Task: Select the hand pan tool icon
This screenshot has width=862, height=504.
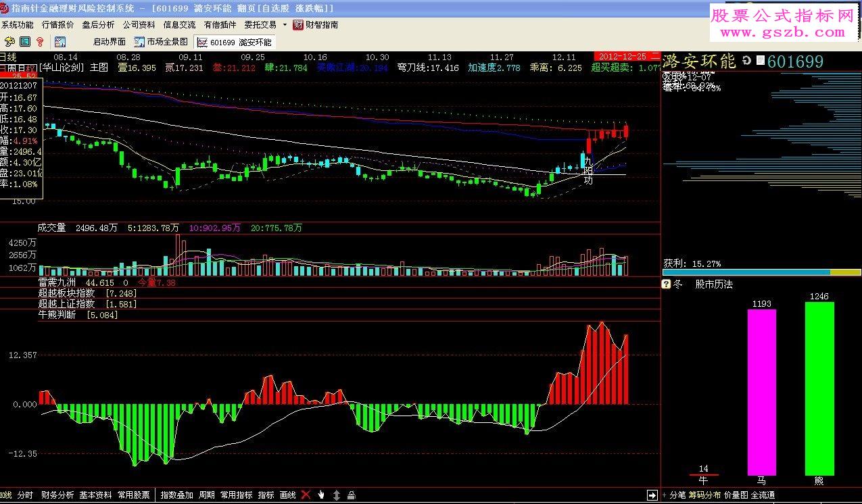Action: click(321, 495)
